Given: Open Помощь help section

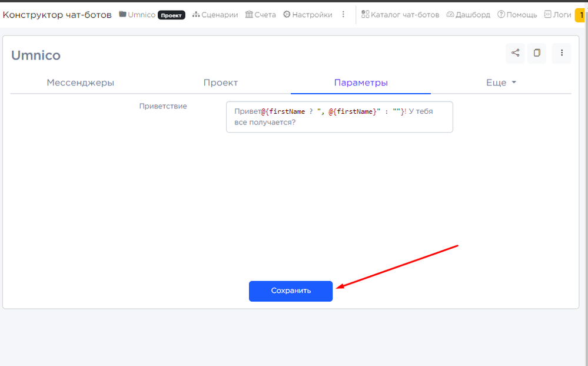Looking at the screenshot, I should (517, 15).
